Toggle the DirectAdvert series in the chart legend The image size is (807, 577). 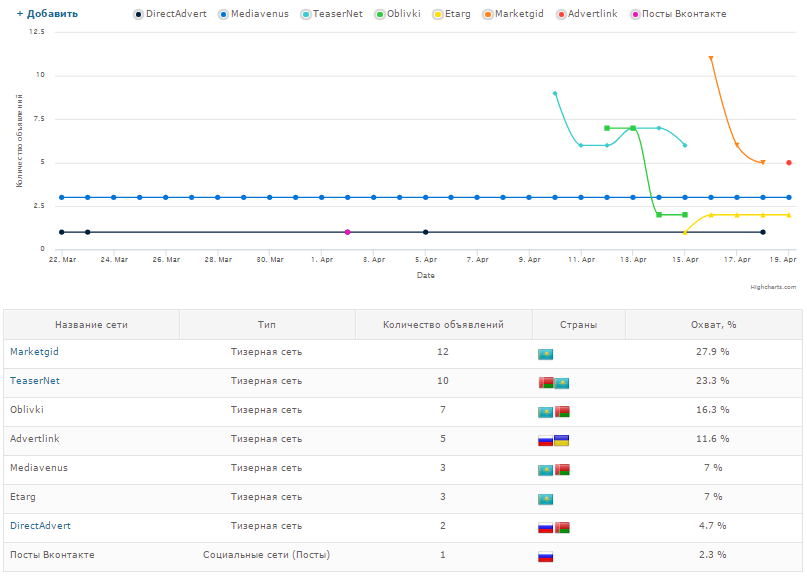(170, 14)
